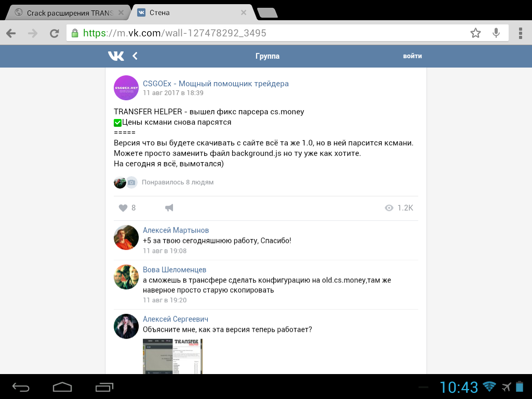The height and width of the screenshot is (399, 532).
Task: Click the browser forward arrow
Action: 33,33
